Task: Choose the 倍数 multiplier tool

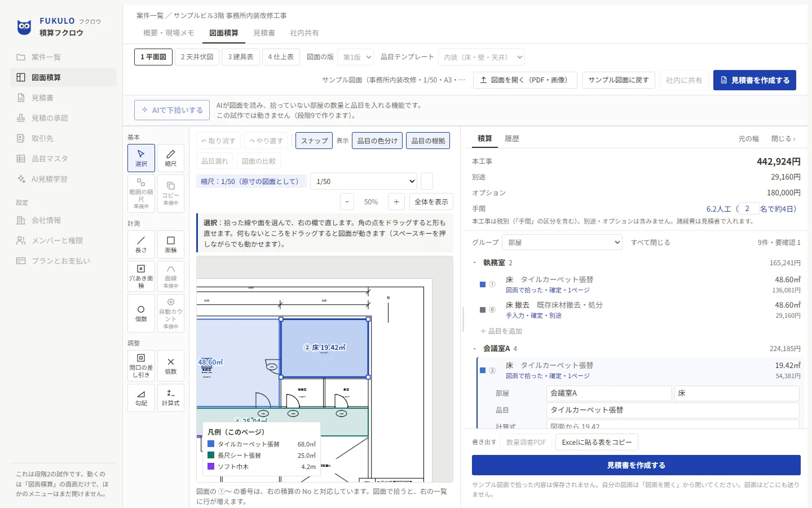Action: 171,366
